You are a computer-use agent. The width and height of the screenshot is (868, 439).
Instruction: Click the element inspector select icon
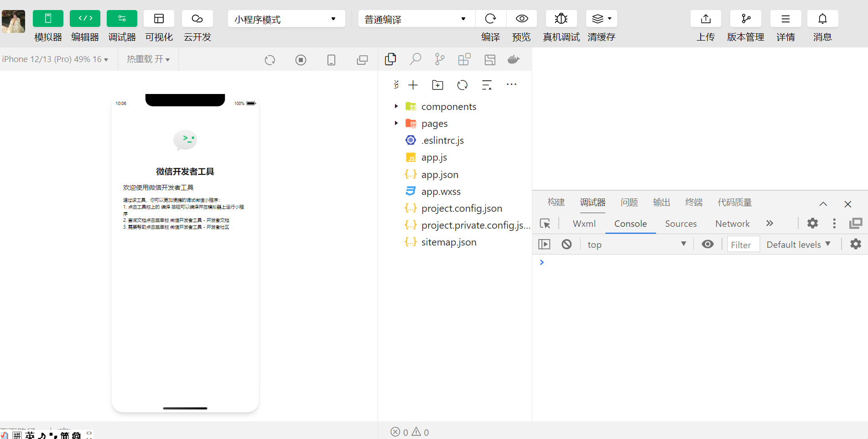[x=545, y=223]
